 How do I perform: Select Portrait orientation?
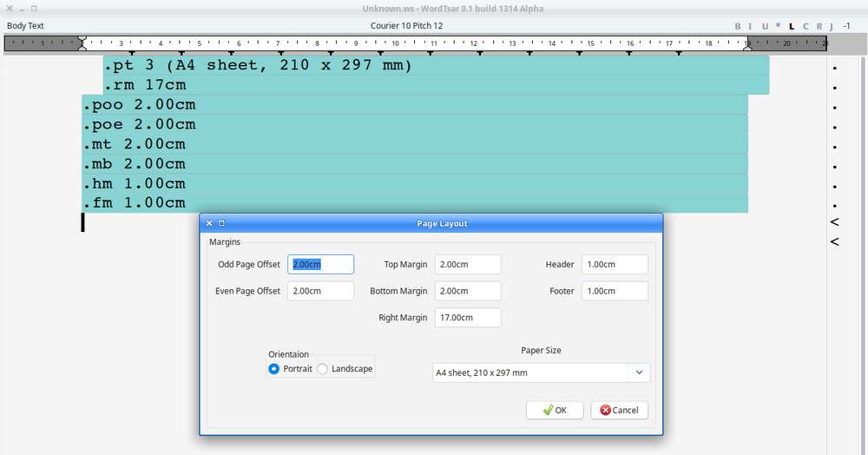click(x=290, y=369)
